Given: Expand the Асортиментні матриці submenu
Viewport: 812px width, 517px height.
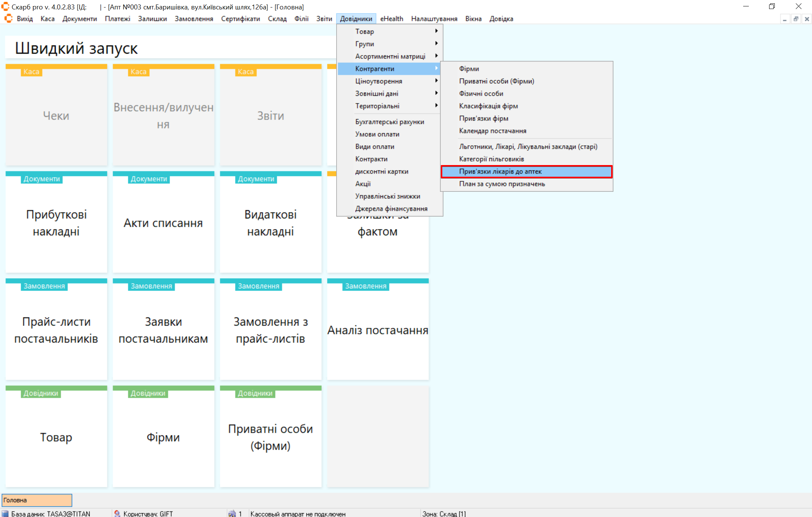Looking at the screenshot, I should pyautogui.click(x=390, y=56).
